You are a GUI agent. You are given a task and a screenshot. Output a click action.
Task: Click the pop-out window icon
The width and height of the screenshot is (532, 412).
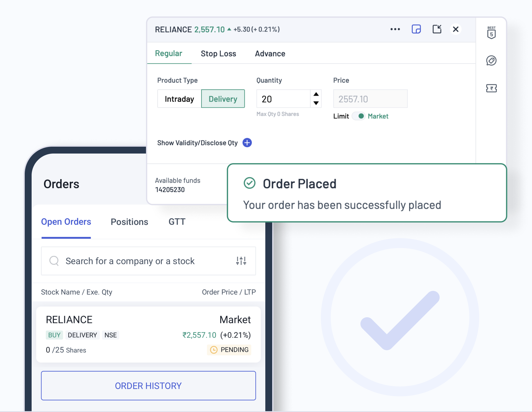point(416,29)
